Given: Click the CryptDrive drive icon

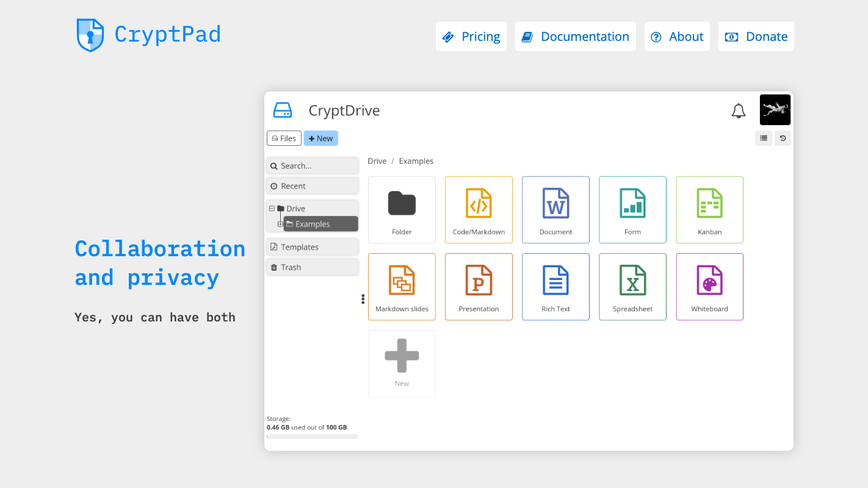Looking at the screenshot, I should coord(283,110).
